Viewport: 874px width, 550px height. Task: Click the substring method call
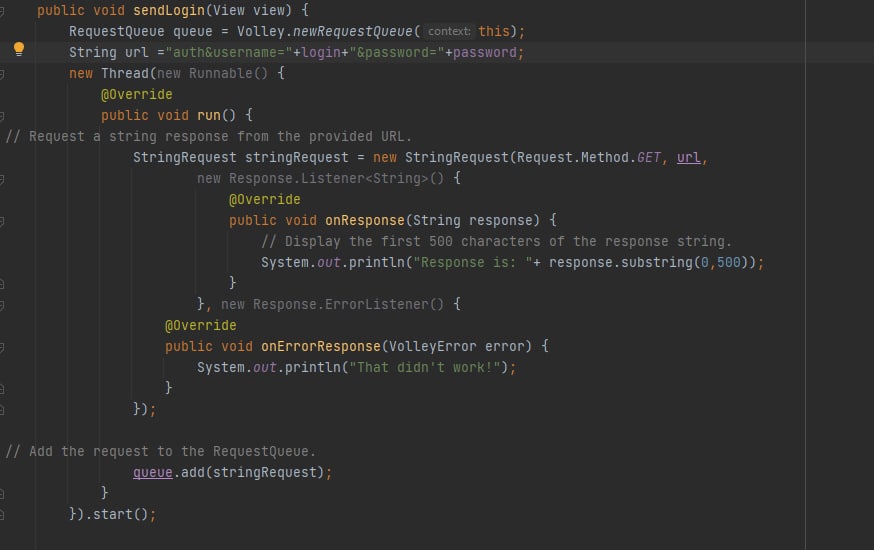pyautogui.click(x=657, y=262)
